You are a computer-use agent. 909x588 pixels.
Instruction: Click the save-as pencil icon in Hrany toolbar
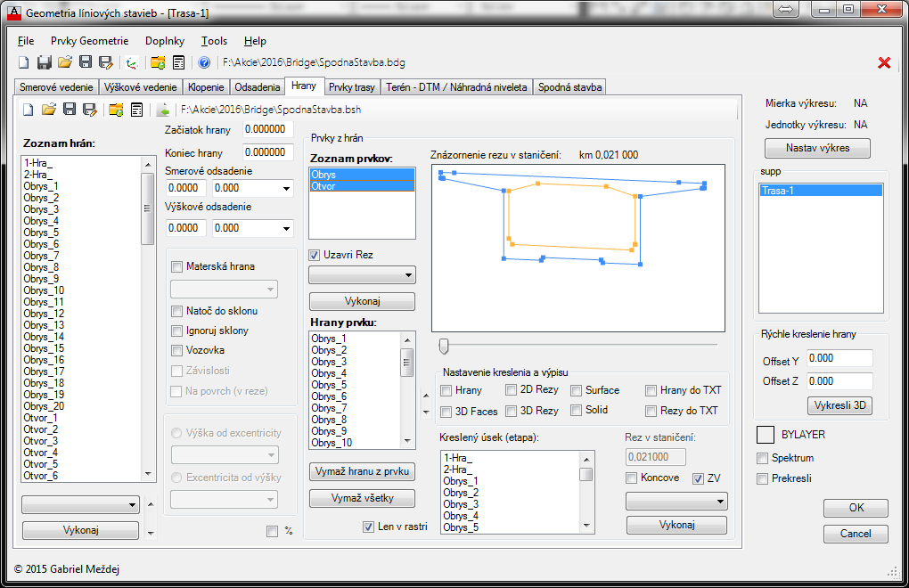click(90, 110)
